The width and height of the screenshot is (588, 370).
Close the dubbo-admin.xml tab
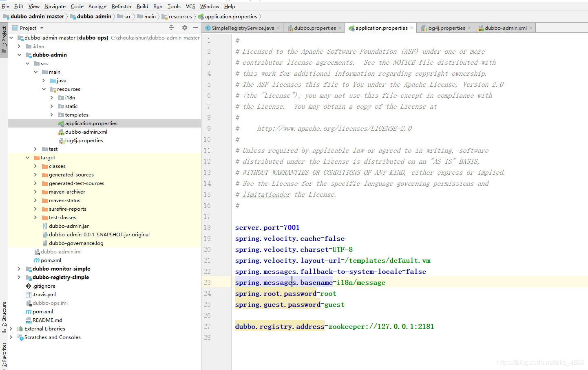(531, 28)
